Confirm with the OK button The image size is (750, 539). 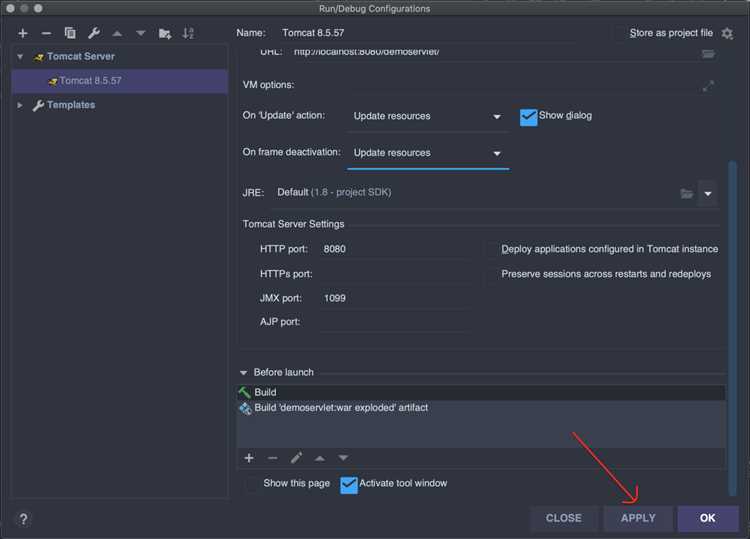click(x=707, y=518)
